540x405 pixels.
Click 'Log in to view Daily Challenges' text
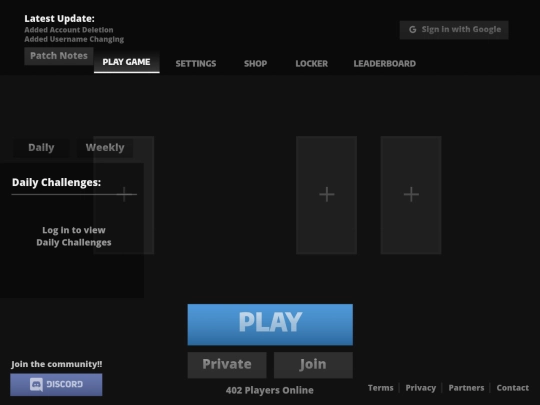coord(74,236)
